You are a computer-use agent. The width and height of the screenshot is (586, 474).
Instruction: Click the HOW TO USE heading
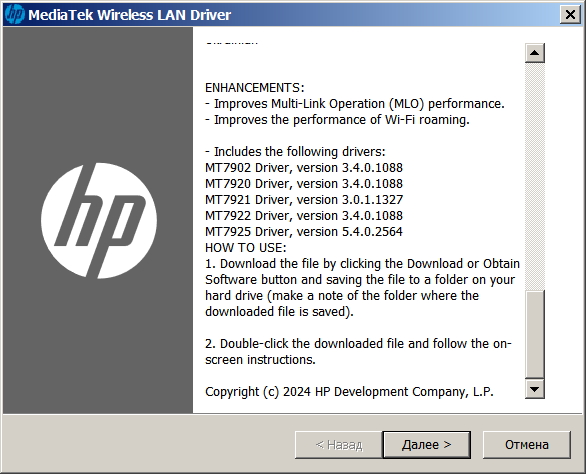(x=246, y=248)
